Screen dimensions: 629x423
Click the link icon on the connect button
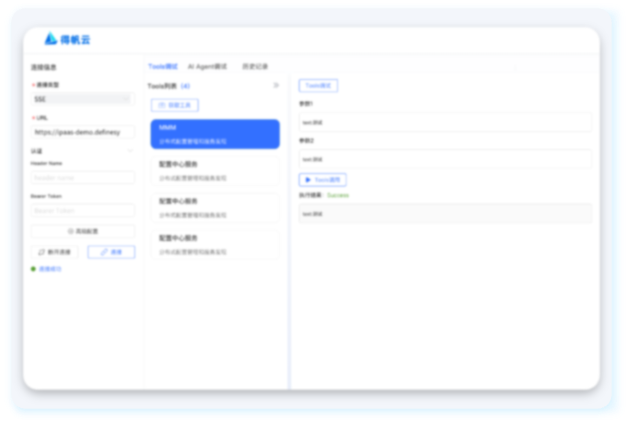point(103,252)
